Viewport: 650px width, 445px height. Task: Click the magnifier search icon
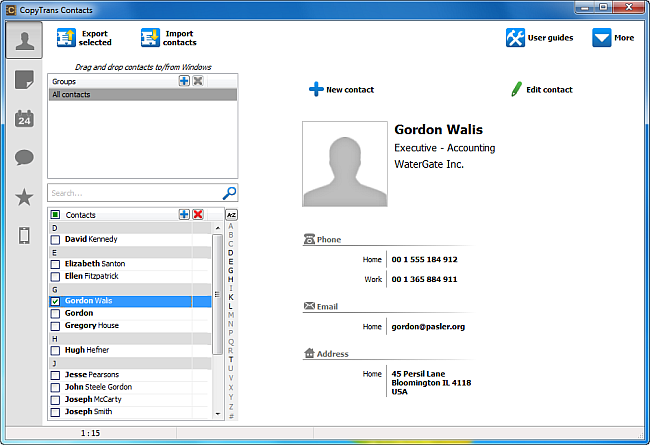click(x=229, y=193)
